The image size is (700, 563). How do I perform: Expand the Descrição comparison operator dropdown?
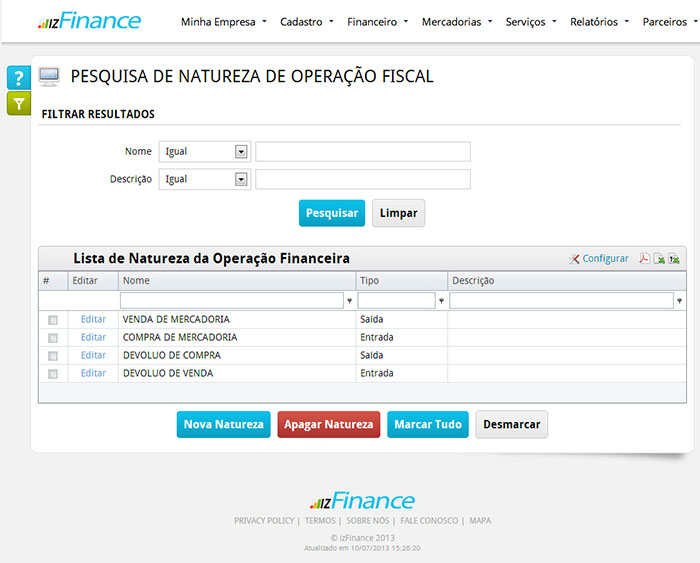pyautogui.click(x=240, y=180)
